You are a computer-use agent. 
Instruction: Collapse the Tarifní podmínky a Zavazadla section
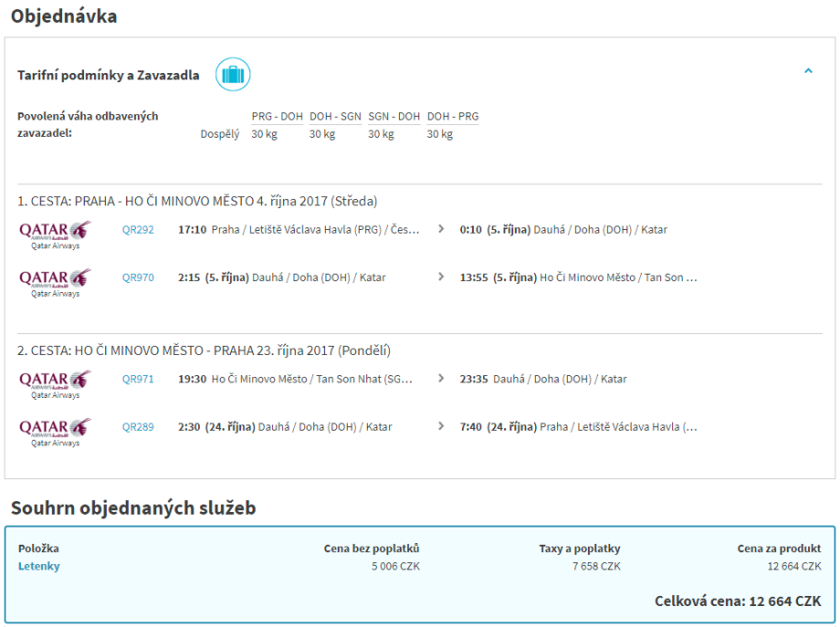[x=808, y=71]
